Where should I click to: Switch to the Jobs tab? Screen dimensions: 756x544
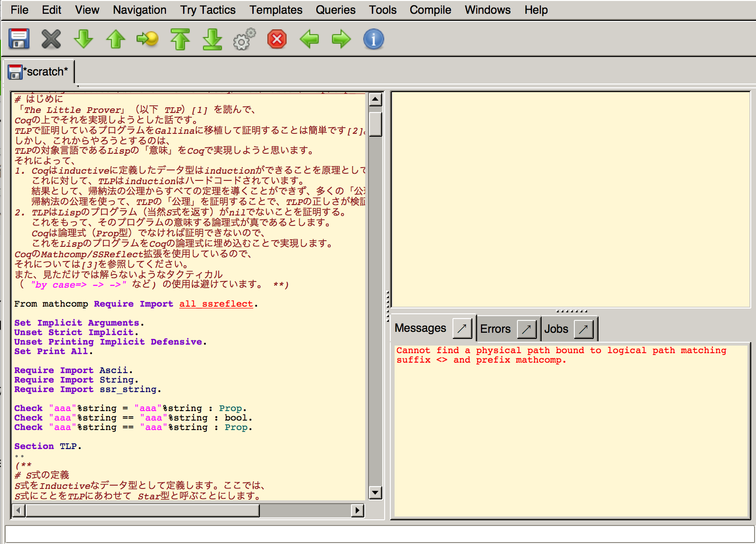556,328
